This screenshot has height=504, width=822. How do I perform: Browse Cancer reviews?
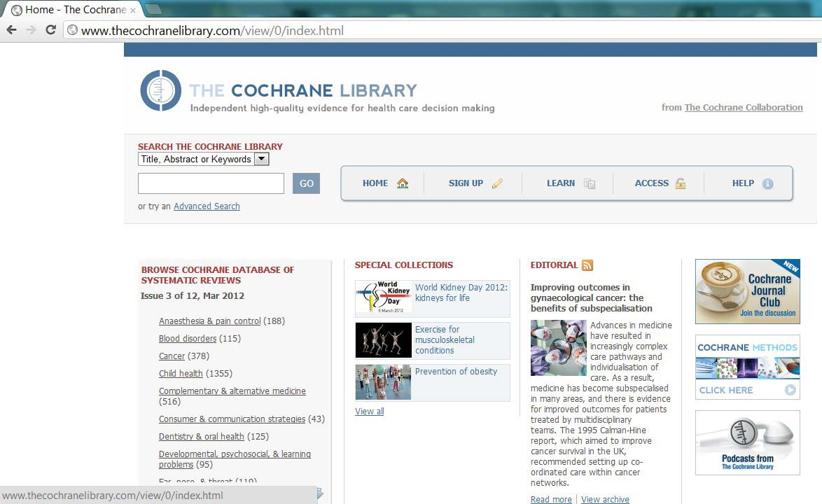pos(172,356)
